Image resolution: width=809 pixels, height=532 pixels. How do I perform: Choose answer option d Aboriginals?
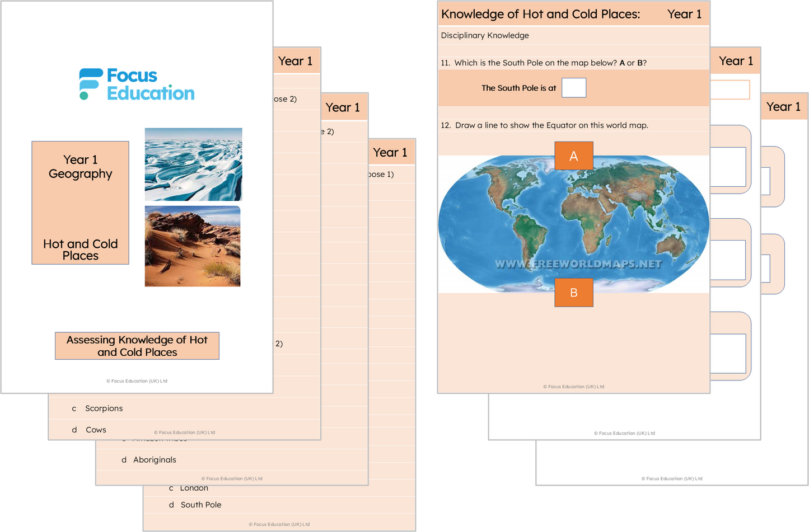coord(155,460)
